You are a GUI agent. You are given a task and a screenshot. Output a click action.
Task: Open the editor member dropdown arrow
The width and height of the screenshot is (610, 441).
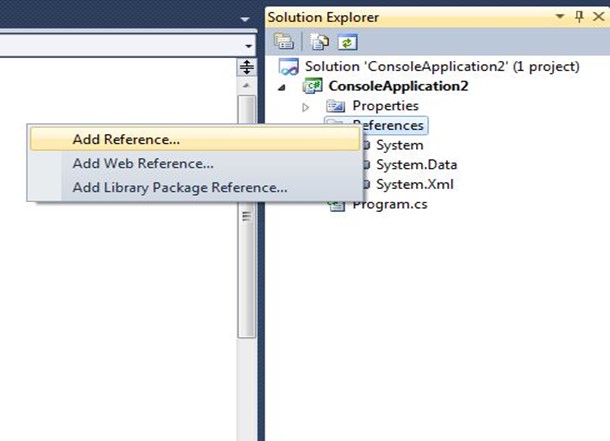249,46
